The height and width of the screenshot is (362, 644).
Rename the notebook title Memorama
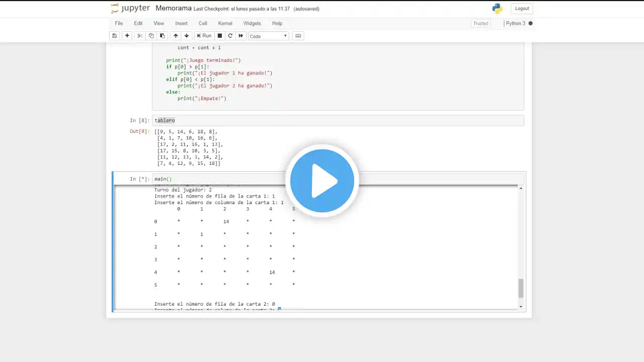(x=174, y=9)
